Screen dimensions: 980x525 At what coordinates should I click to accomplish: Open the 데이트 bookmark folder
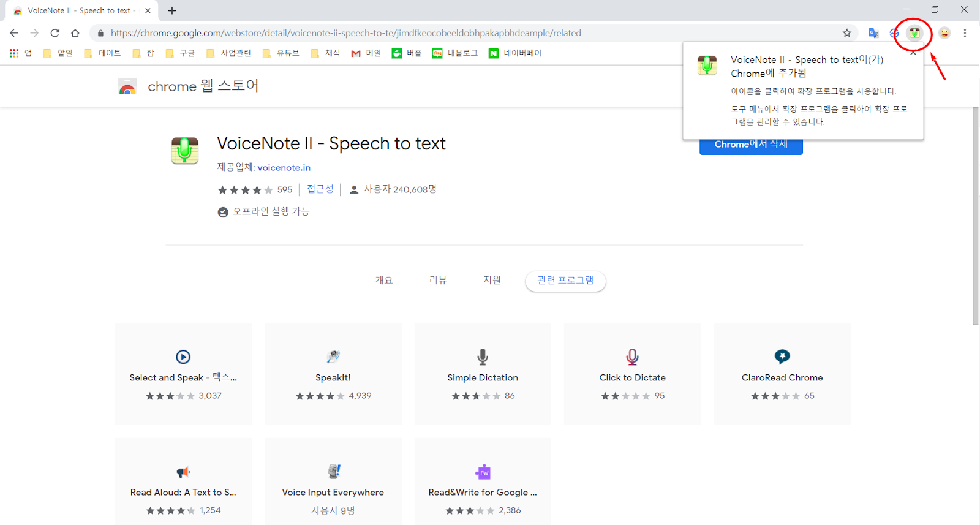[102, 53]
